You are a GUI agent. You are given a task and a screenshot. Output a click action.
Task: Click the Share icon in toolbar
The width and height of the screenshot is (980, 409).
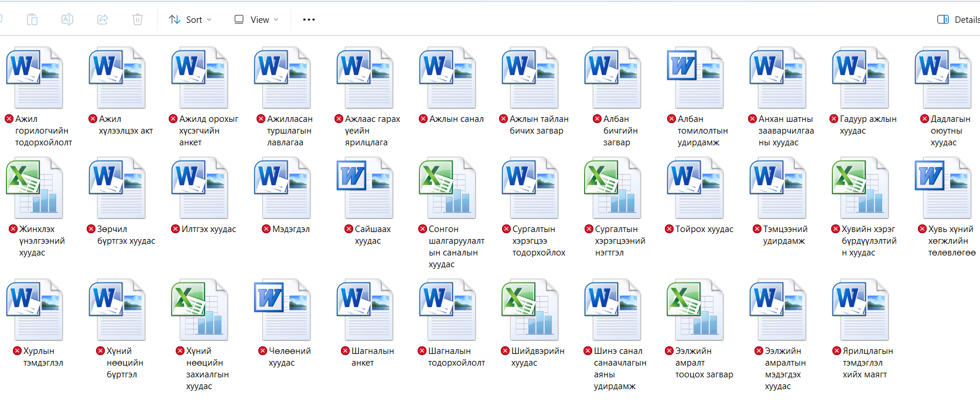tap(103, 19)
